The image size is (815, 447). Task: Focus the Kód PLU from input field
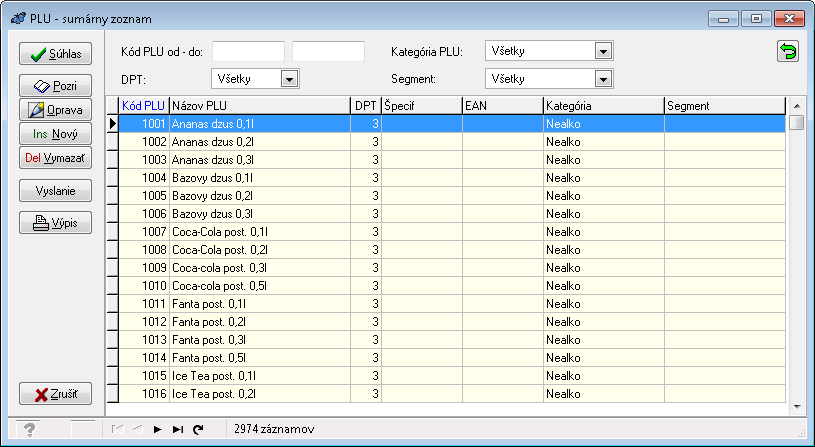(x=248, y=51)
